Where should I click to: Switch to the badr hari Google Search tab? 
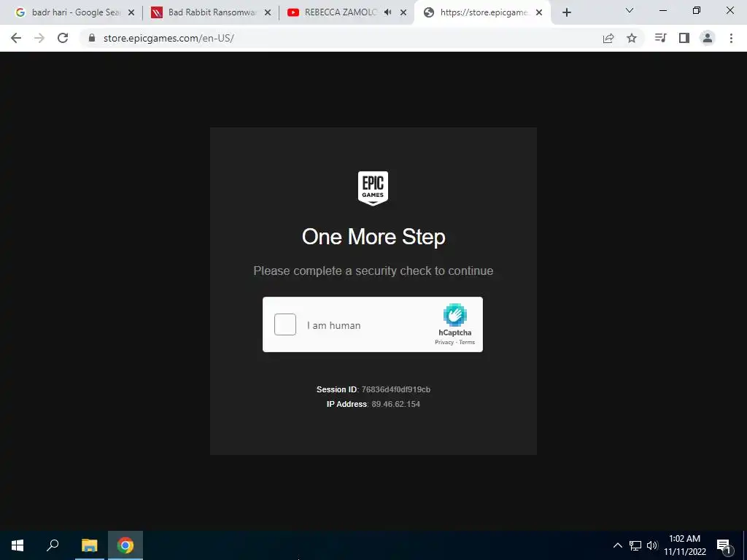pyautogui.click(x=75, y=12)
